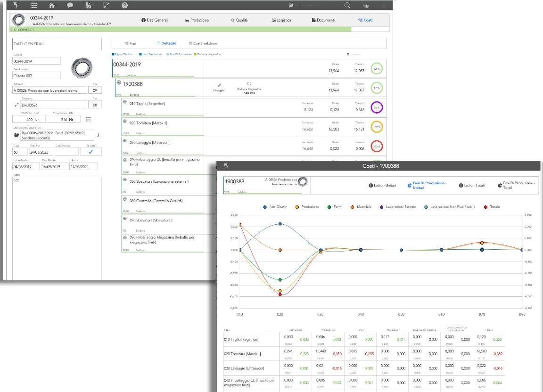Expand the 020 Tornitura [Mazak 1] phase row

pyautogui.click(x=125, y=122)
